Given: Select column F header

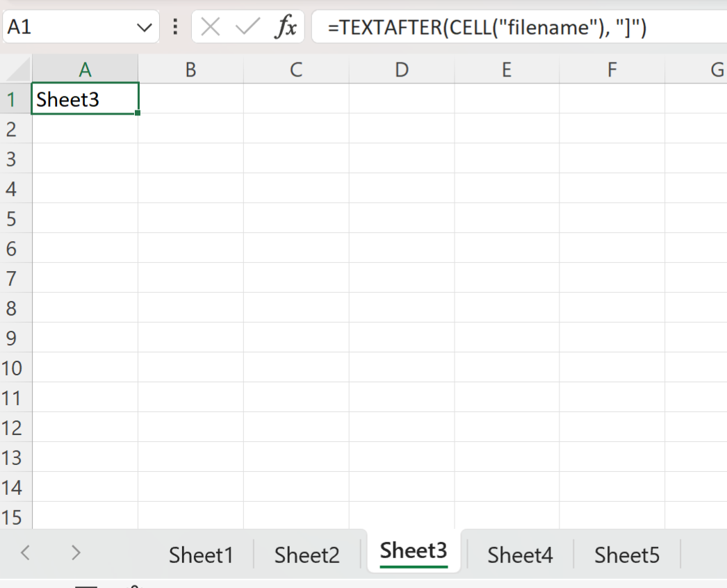Looking at the screenshot, I should [x=612, y=69].
